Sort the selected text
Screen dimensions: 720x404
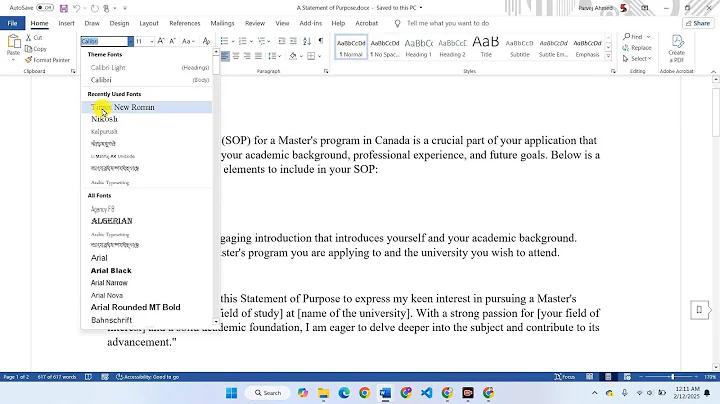307,41
